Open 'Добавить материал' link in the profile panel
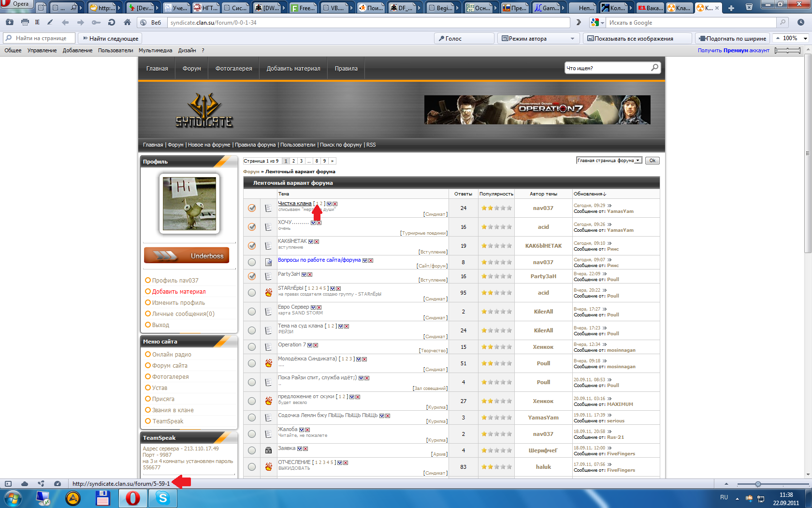812x508 pixels. [179, 291]
